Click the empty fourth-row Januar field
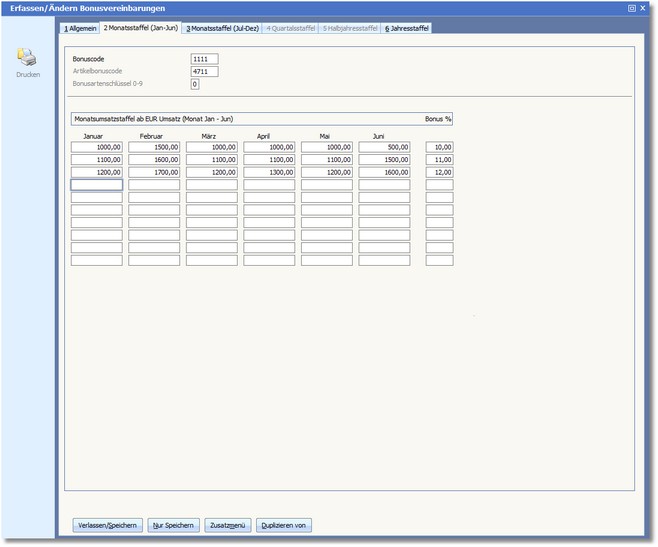 tap(96, 185)
